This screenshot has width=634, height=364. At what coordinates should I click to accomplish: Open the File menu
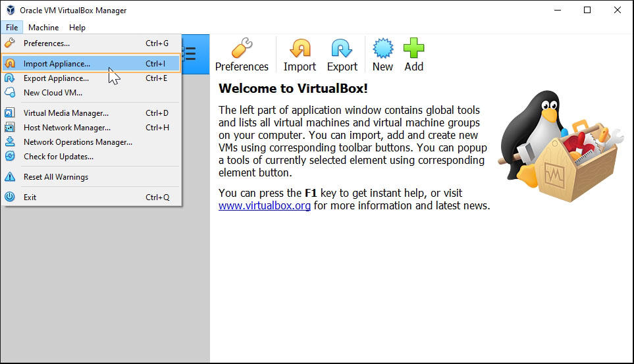tap(12, 28)
